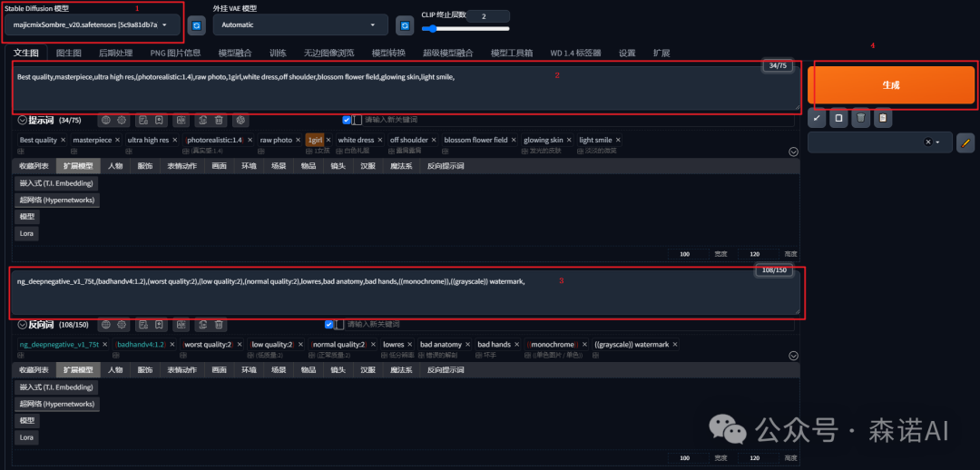Click the CLIP 终止层数 value field
Image resolution: width=980 pixels, height=470 pixels.
pyautogui.click(x=488, y=16)
